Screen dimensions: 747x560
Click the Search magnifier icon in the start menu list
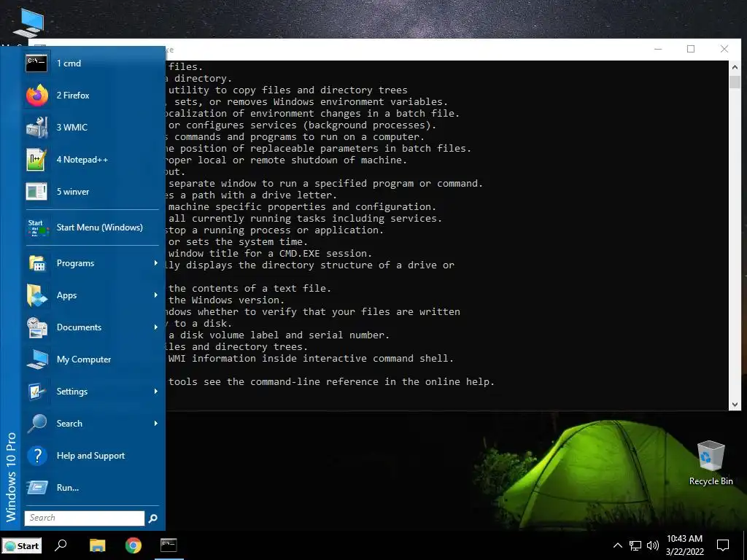(x=36, y=424)
